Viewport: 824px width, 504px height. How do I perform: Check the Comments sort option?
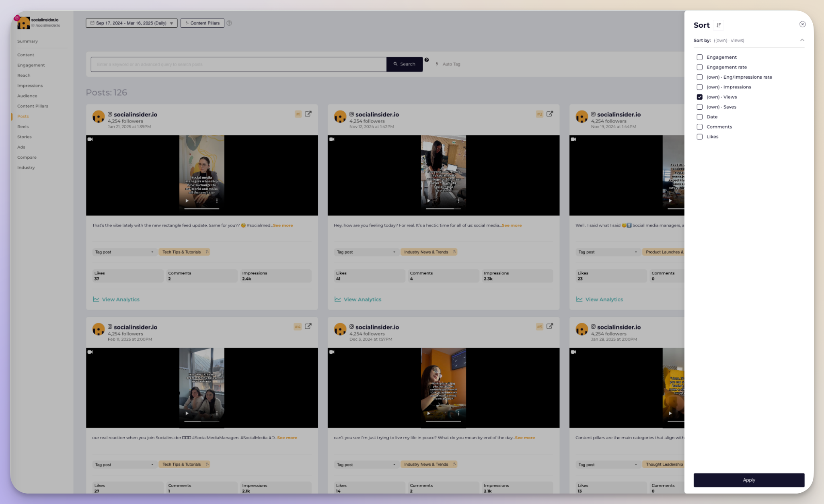700,127
